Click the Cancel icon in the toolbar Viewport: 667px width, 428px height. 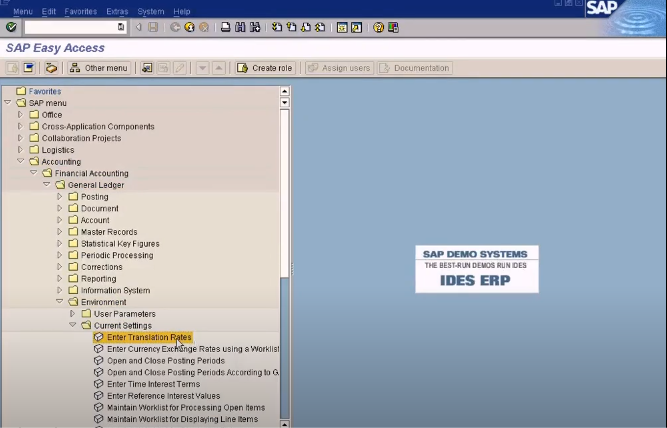click(x=204, y=27)
